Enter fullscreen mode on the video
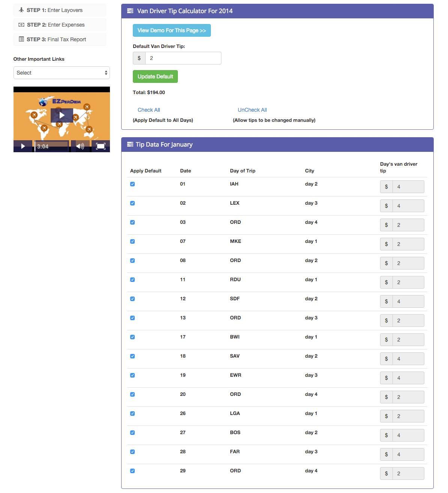Image resolution: width=448 pixels, height=493 pixels. coord(101,146)
